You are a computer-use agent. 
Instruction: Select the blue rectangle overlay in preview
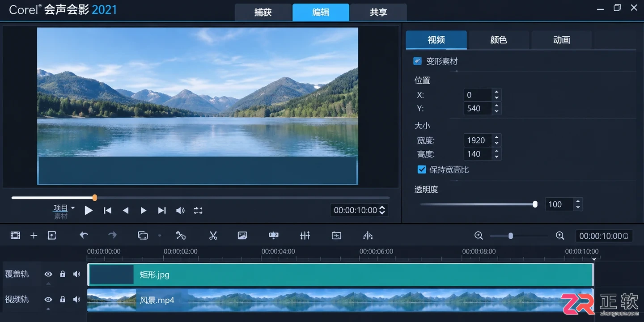click(x=197, y=170)
